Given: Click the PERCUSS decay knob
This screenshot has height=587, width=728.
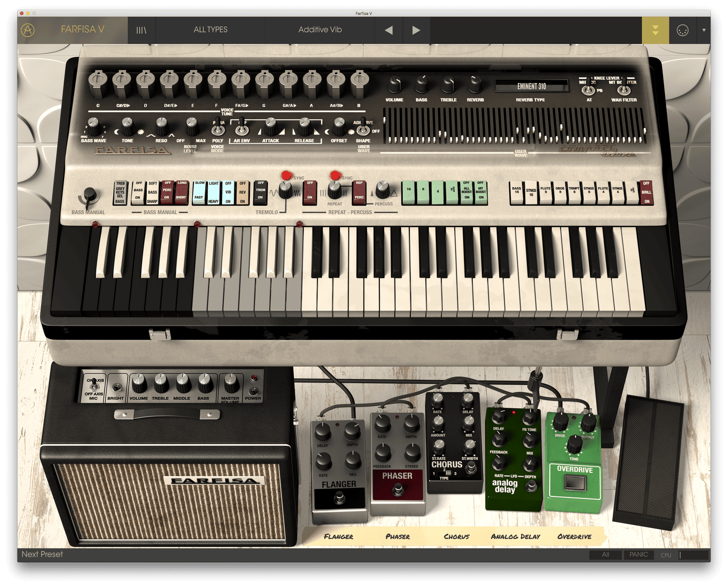Looking at the screenshot, I should point(383,189).
